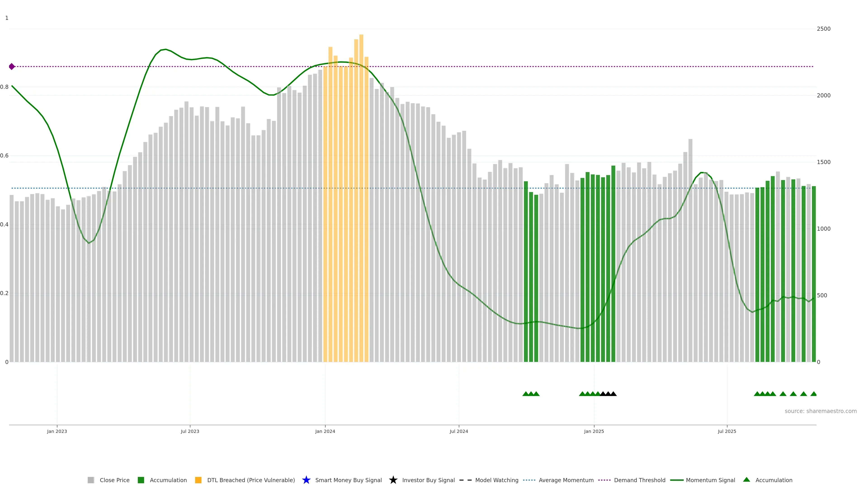Click blue Smart Money Buy Signal star
Viewport: 868px width, 488px height.
pyautogui.click(x=306, y=480)
